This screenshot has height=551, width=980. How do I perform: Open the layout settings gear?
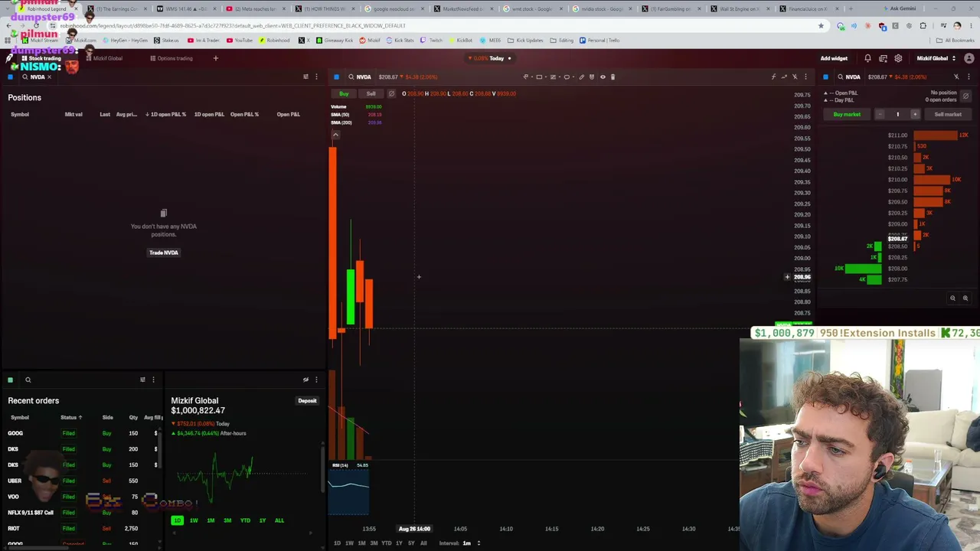pyautogui.click(x=898, y=58)
